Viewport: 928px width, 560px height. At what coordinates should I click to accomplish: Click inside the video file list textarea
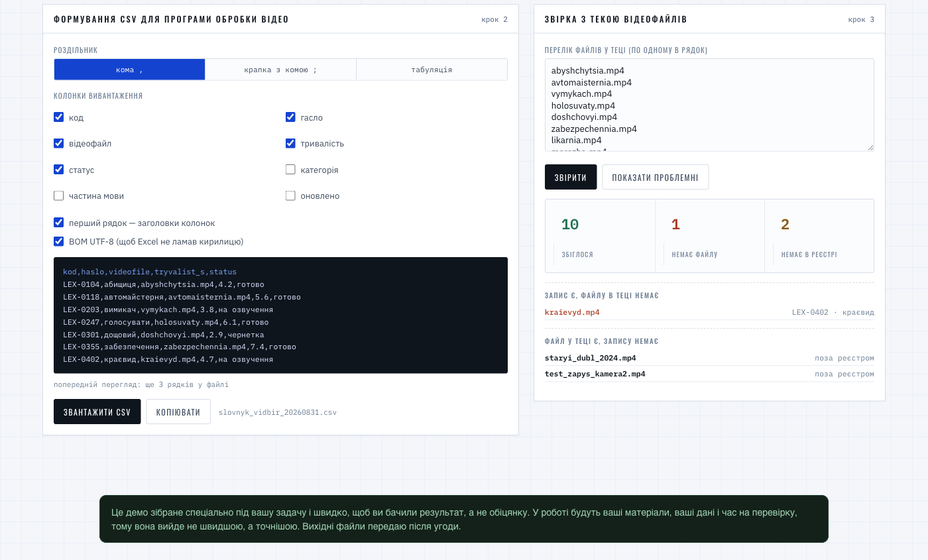tap(709, 105)
